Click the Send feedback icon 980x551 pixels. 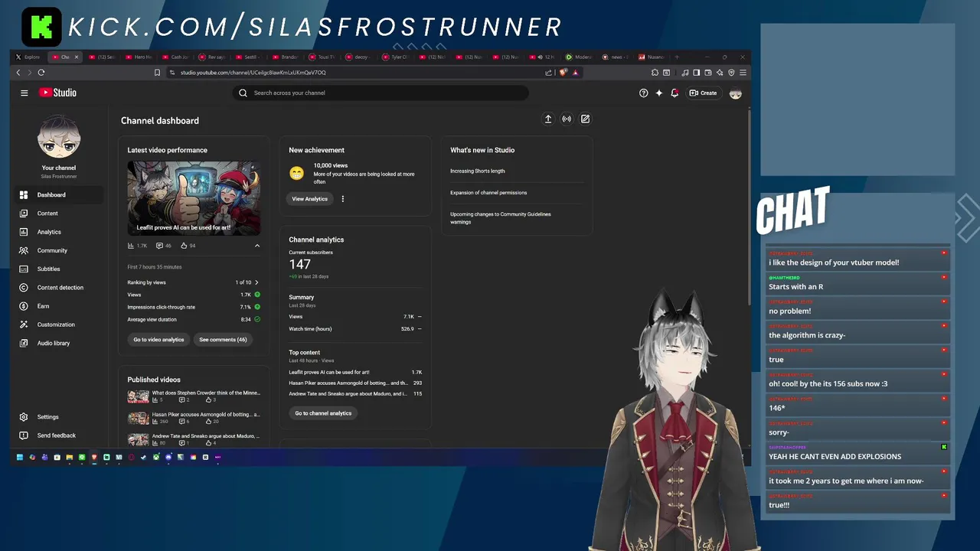pos(24,435)
